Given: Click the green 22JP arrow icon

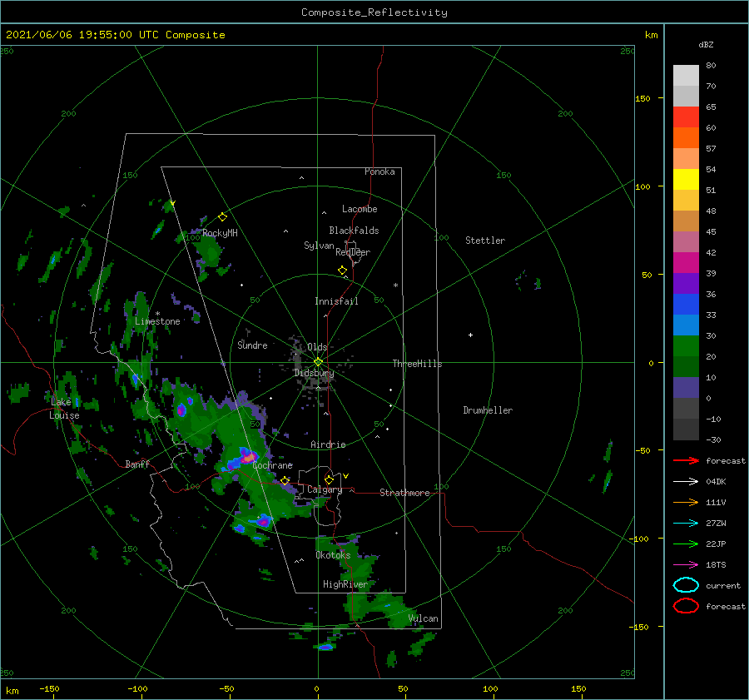Looking at the screenshot, I should pyautogui.click(x=686, y=544).
